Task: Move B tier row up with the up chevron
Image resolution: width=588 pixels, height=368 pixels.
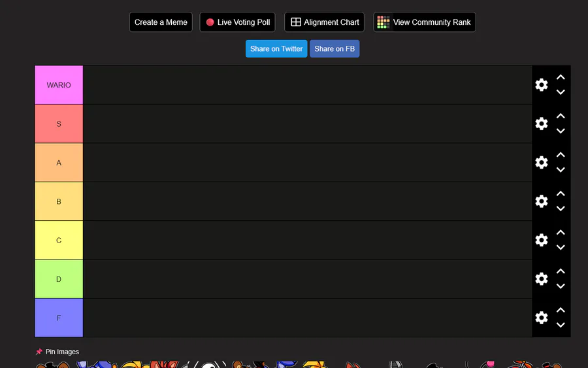Action: [561, 193]
